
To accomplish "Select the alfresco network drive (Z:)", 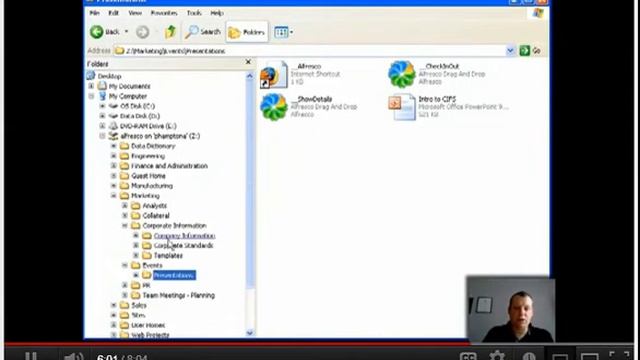I will (160, 136).
